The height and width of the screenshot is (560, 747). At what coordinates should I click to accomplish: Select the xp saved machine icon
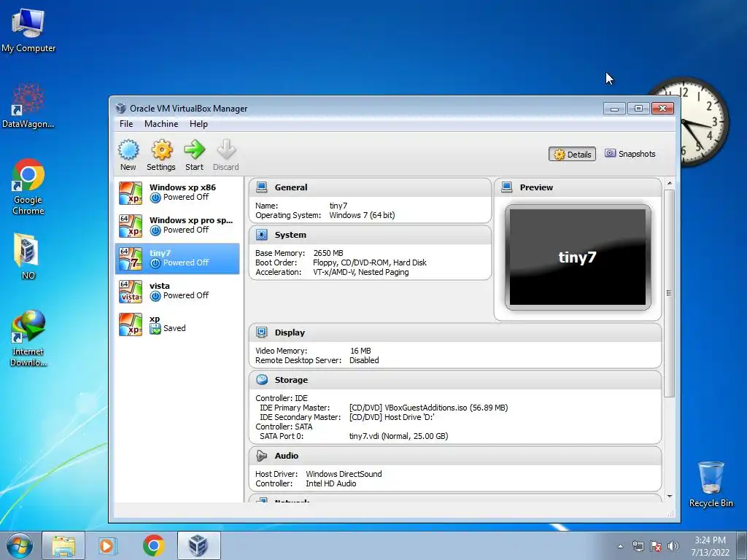pos(131,324)
